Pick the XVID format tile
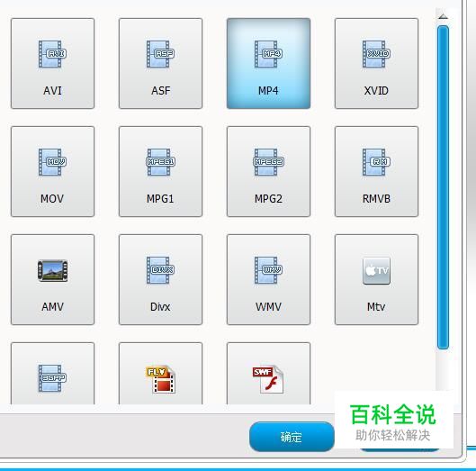 376,63
